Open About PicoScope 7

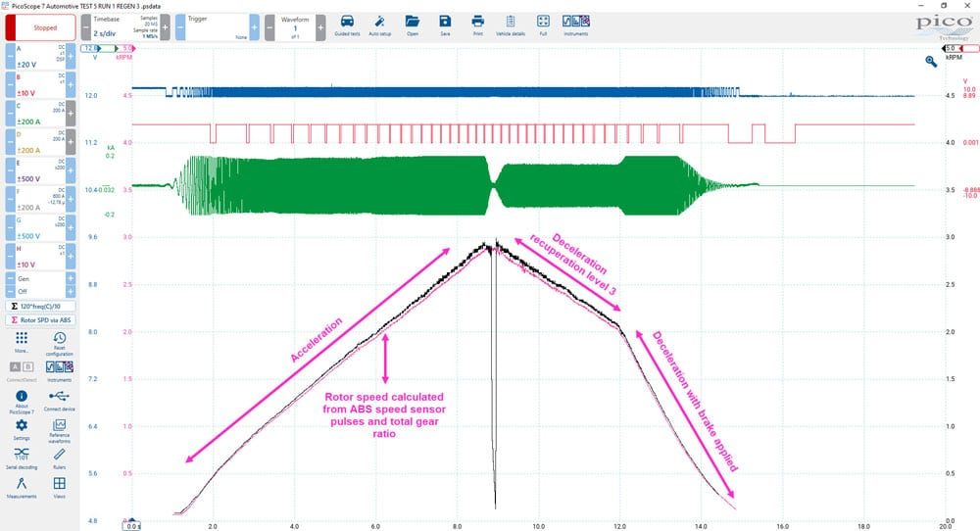pos(22,403)
